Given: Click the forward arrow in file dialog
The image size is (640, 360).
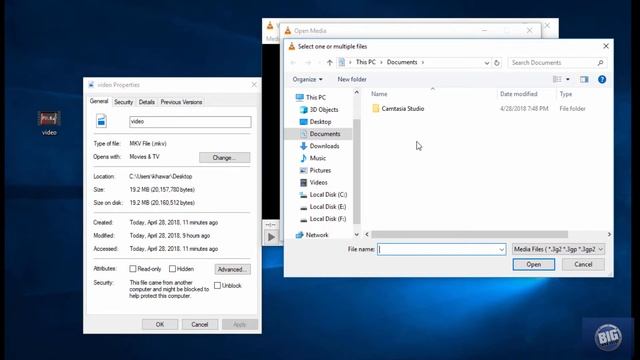Looking at the screenshot, I should [x=308, y=62].
